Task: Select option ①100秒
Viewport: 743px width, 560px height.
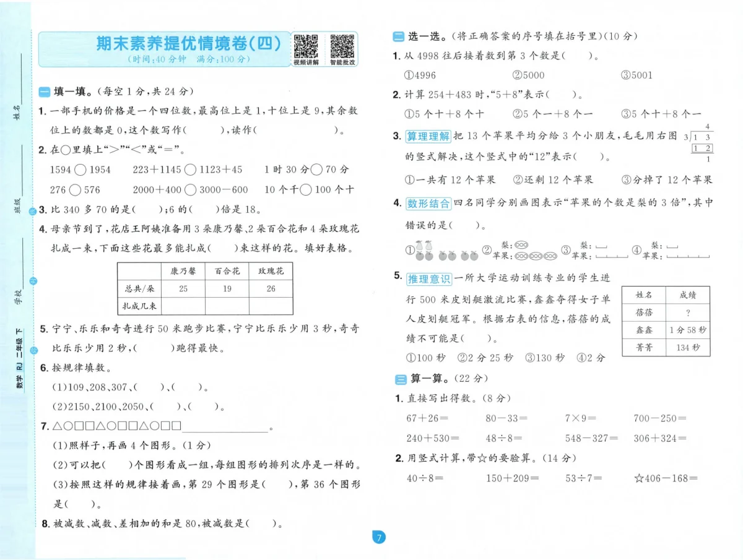Action: (426, 358)
